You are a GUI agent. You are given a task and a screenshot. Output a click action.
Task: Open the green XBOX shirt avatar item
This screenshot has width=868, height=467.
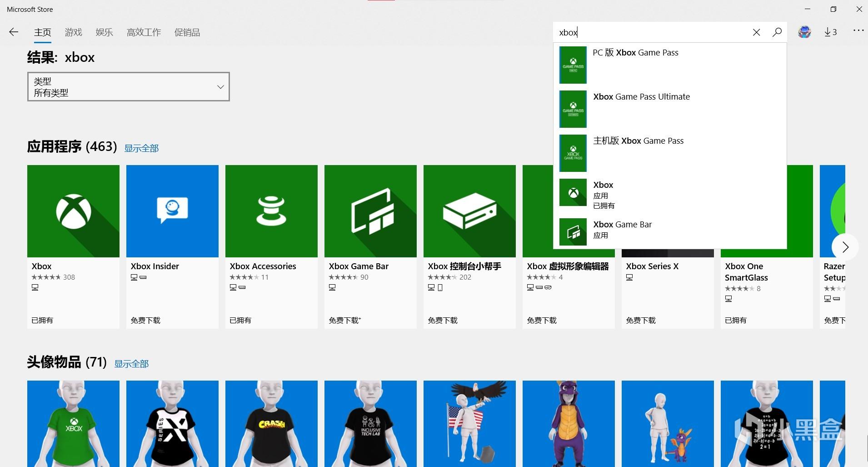(73, 423)
